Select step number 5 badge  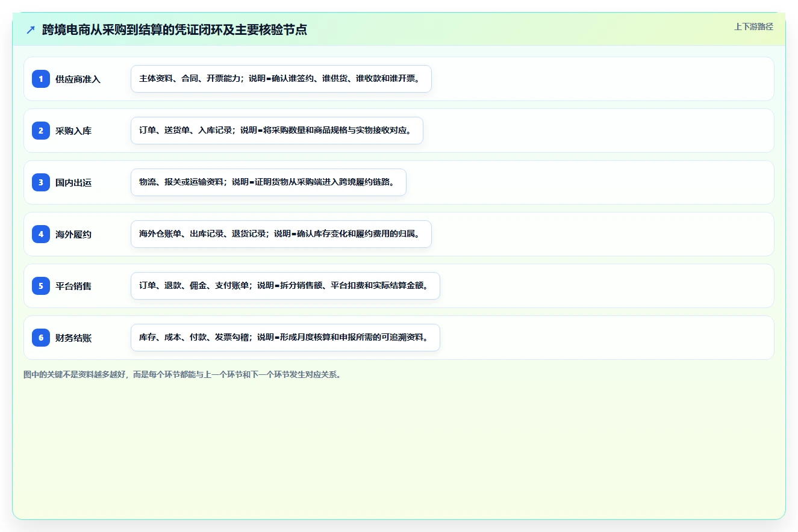(x=41, y=286)
